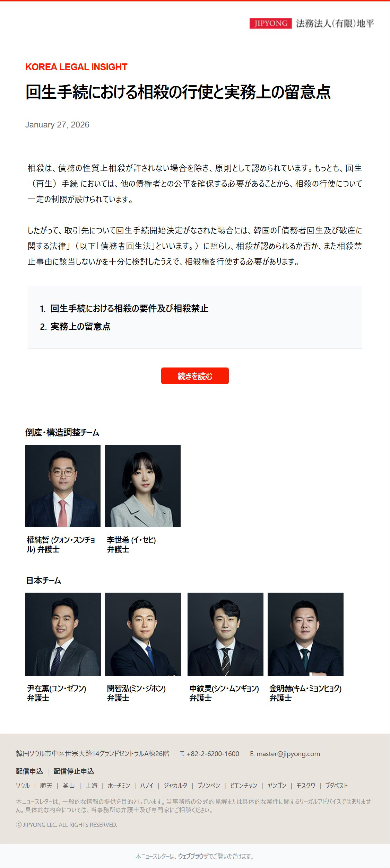The width and height of the screenshot is (390, 868).
Task: Open the portrait photo of 權純哲 弁護士
Action: pos(63,486)
